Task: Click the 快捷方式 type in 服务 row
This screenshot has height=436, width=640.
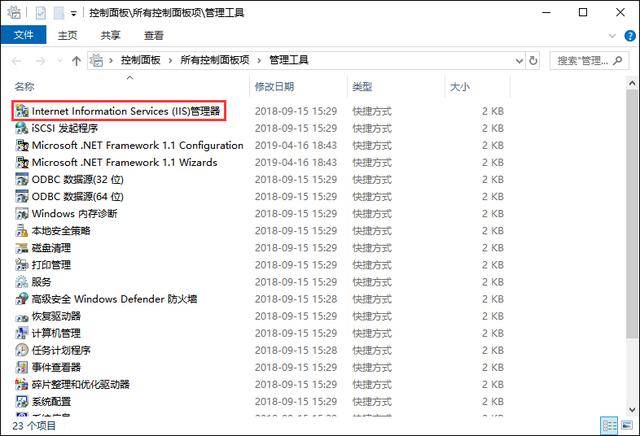Action: (372, 282)
